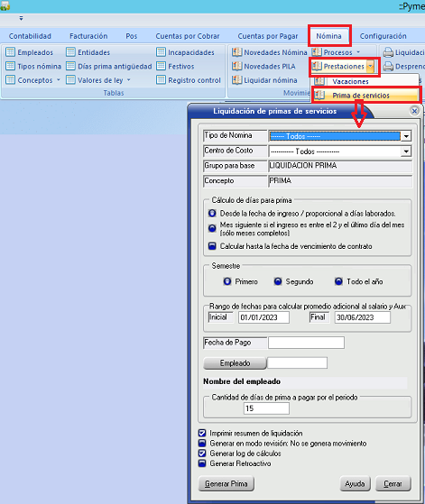Click the Generar Prima button
The height and width of the screenshot is (504, 425).
(x=226, y=484)
